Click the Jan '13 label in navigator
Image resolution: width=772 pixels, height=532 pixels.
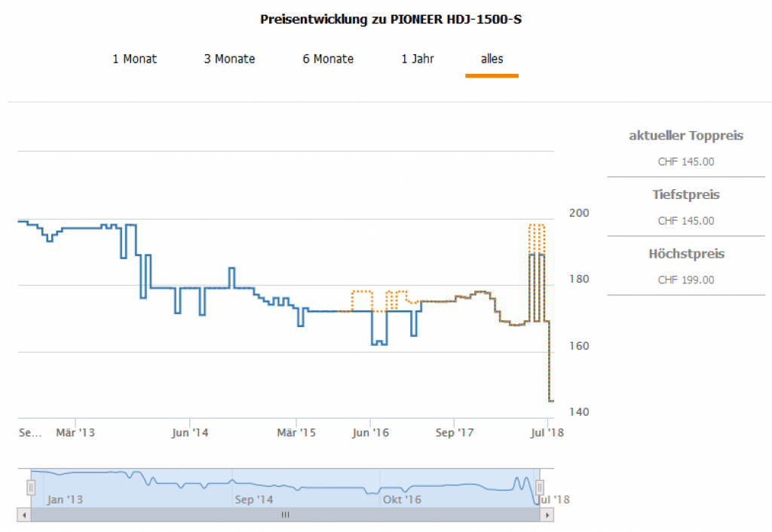point(65,500)
